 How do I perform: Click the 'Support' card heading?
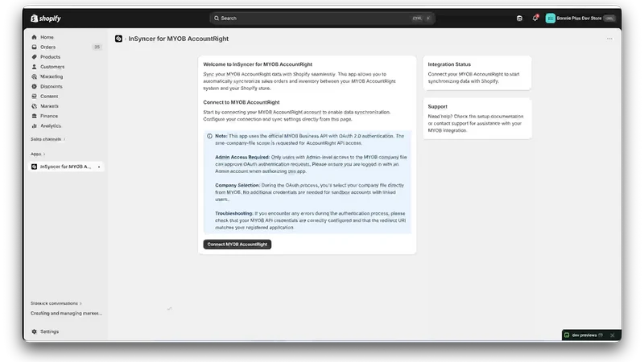tap(437, 106)
